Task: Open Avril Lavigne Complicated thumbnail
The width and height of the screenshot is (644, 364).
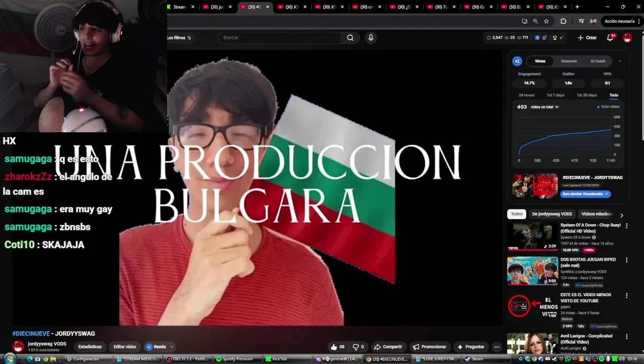Action: pyautogui.click(x=532, y=343)
